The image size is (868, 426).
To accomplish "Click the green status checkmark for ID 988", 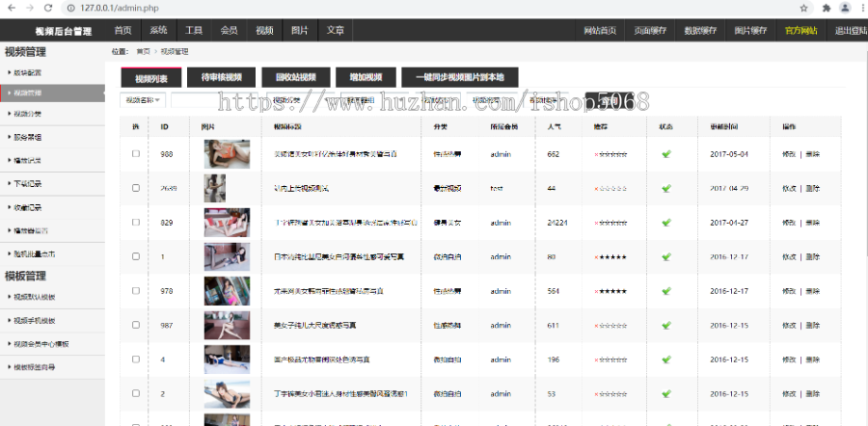I will (665, 154).
